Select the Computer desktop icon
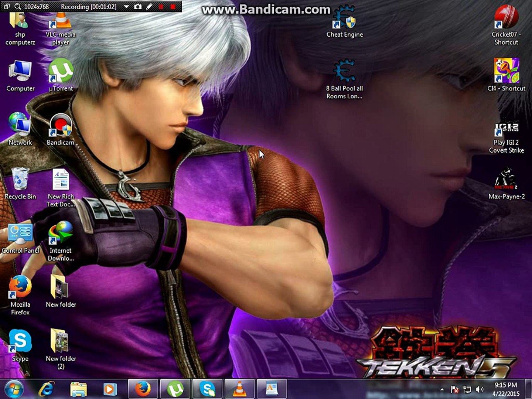532x399 pixels. [20, 76]
